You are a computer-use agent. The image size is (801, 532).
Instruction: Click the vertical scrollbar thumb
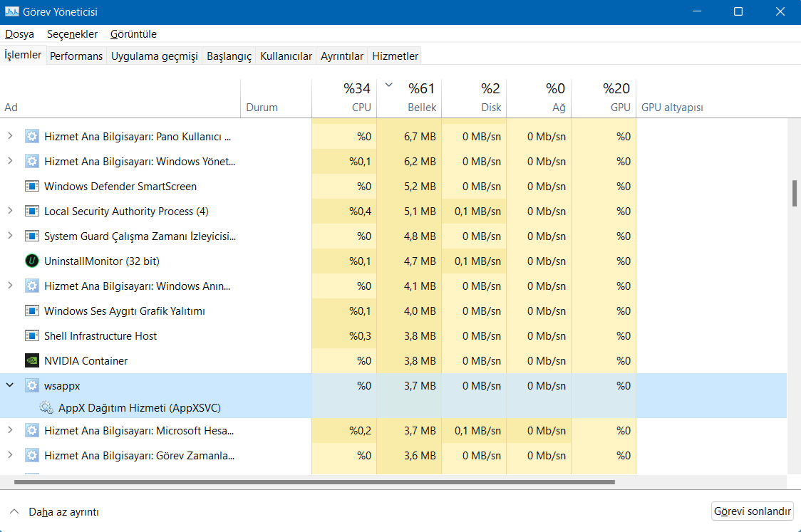coord(795,193)
